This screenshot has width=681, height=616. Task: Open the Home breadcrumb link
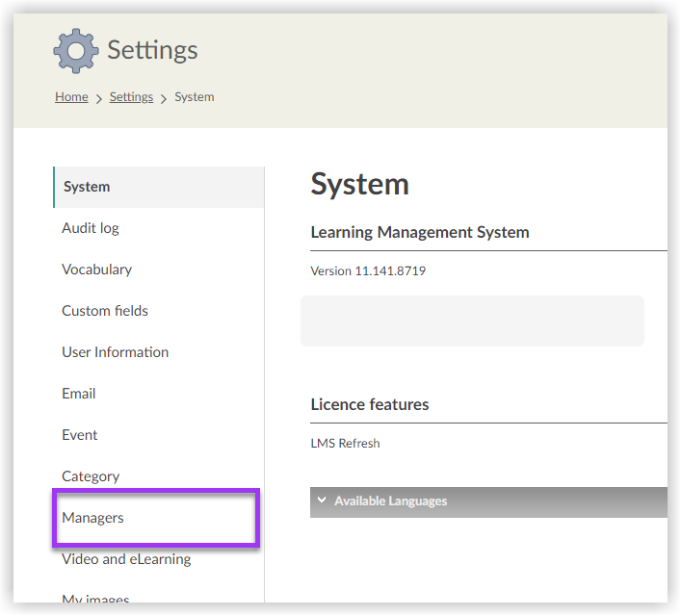tap(71, 97)
